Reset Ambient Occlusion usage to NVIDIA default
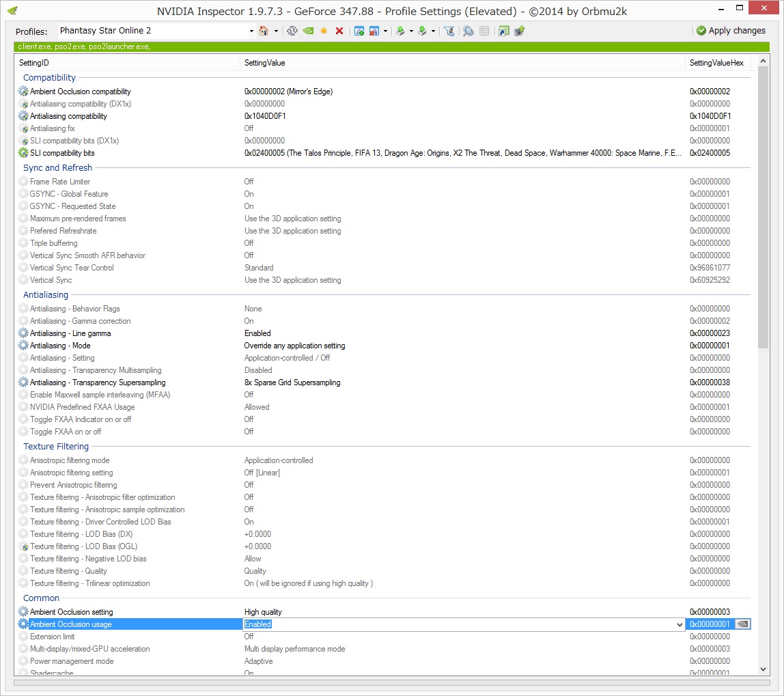 pyautogui.click(x=743, y=624)
